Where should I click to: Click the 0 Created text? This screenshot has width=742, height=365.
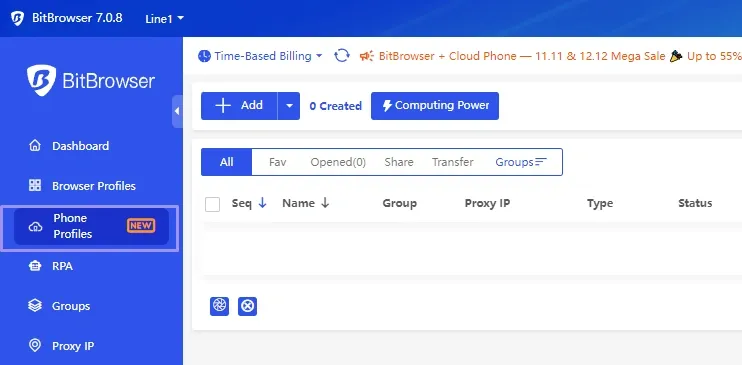[x=336, y=106]
